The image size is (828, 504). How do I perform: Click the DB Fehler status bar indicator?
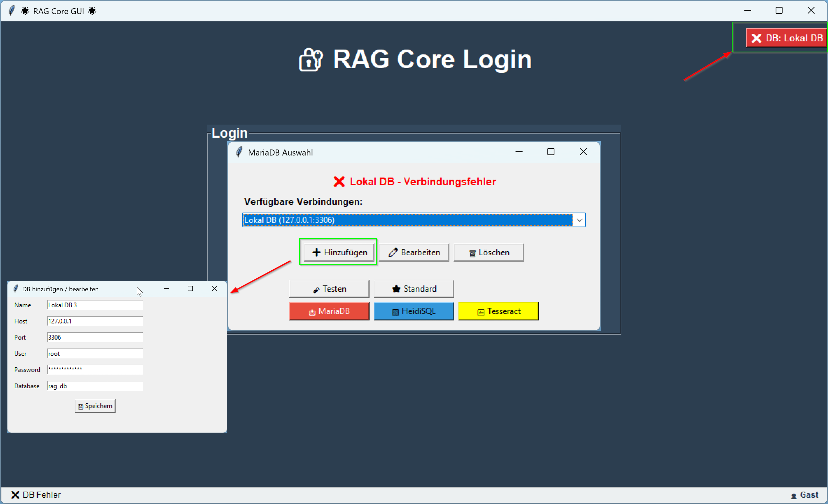click(x=36, y=495)
